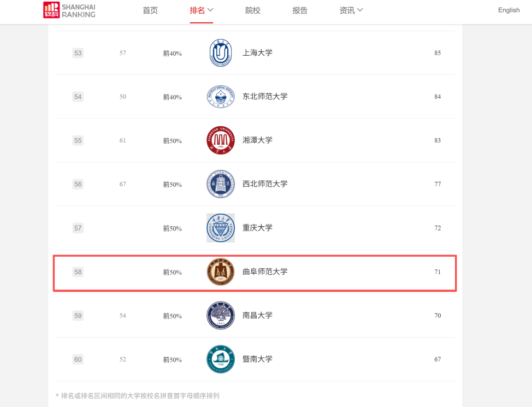Switch language to English
Screen dimensions: 532x407
(509, 10)
